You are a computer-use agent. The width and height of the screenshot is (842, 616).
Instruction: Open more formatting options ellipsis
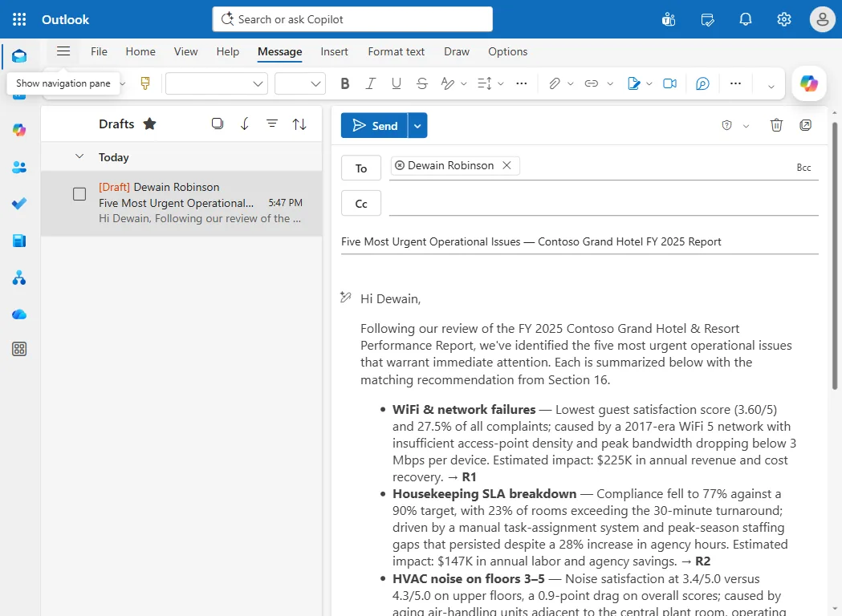[522, 83]
